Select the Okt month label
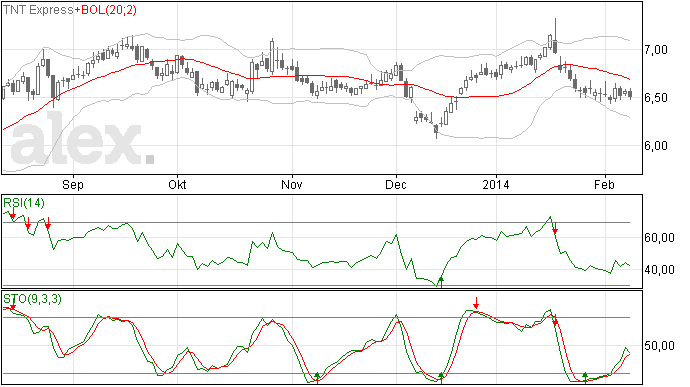Viewport: 690px width, 387px height. (x=177, y=184)
